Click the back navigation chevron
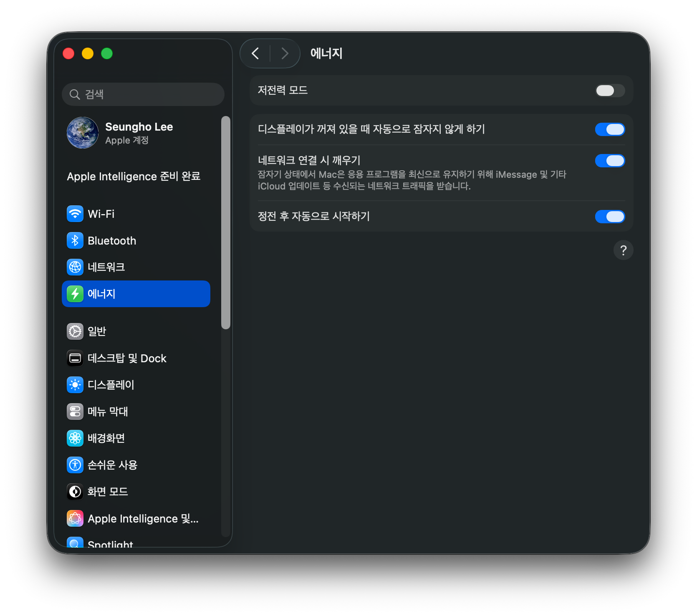 (255, 53)
